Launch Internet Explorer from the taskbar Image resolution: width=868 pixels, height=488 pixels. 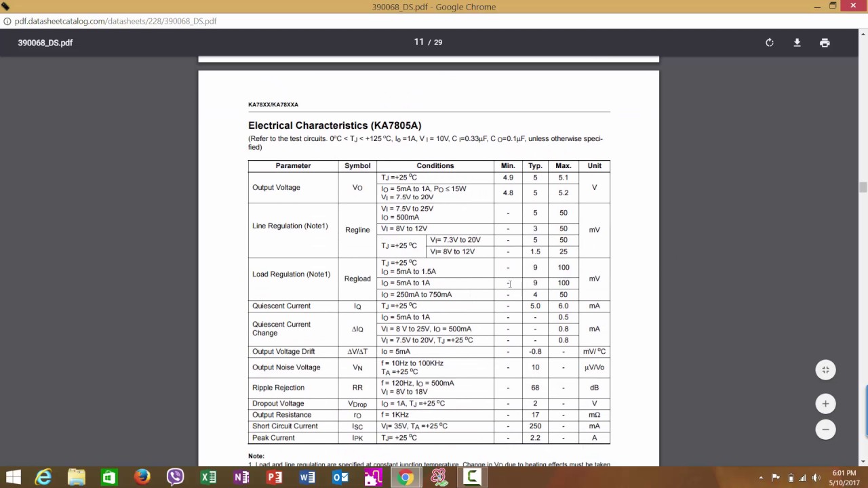point(43,477)
